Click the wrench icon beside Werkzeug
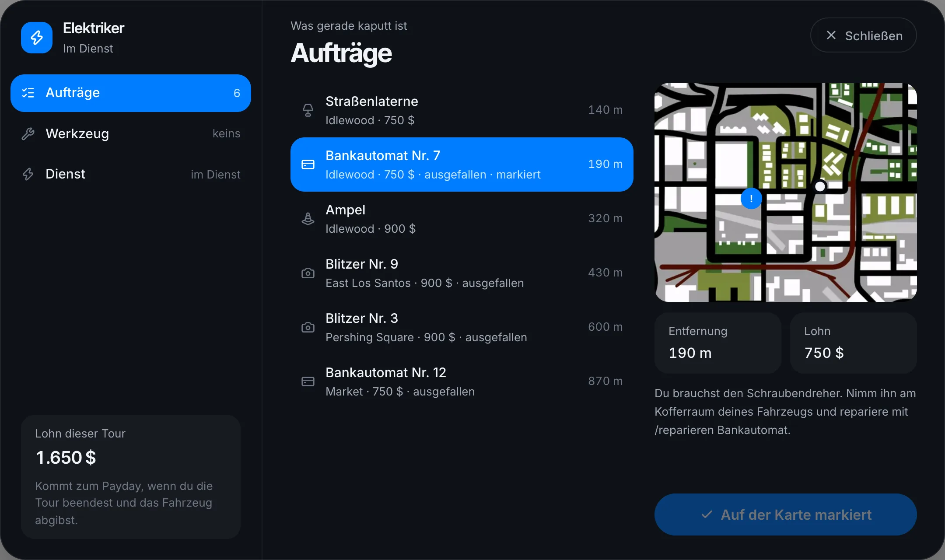945x560 pixels. coord(28,134)
